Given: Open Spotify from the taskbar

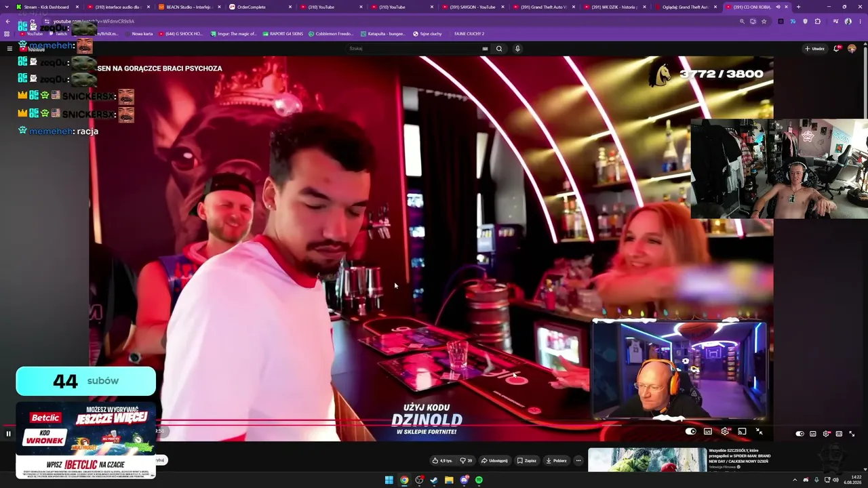Looking at the screenshot, I should coord(479,480).
